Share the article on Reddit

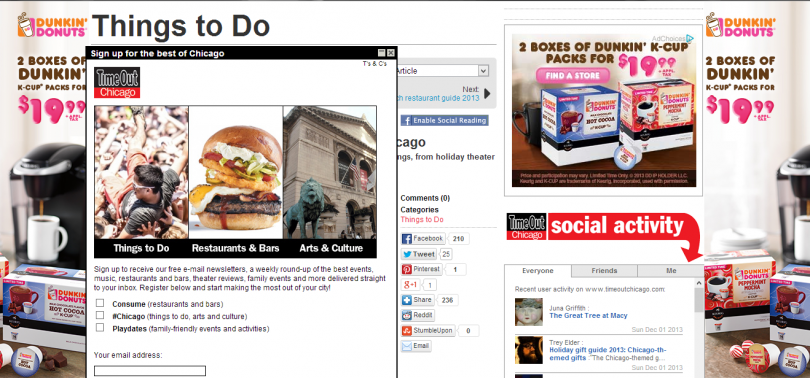point(418,316)
